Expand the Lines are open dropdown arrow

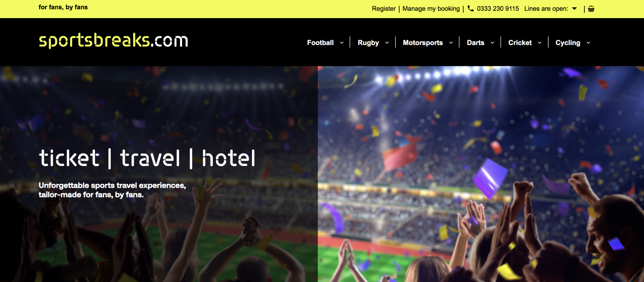click(x=574, y=8)
